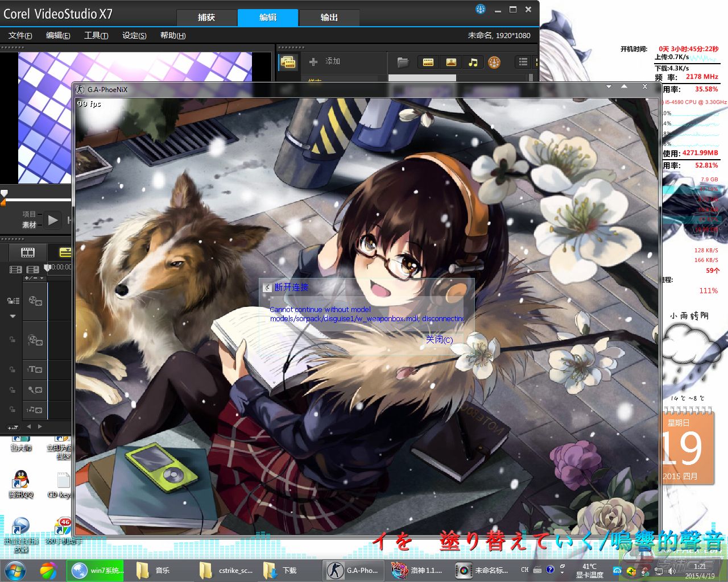The width and height of the screenshot is (728, 582).
Task: Switch to the 捕获 tab
Action: click(206, 18)
